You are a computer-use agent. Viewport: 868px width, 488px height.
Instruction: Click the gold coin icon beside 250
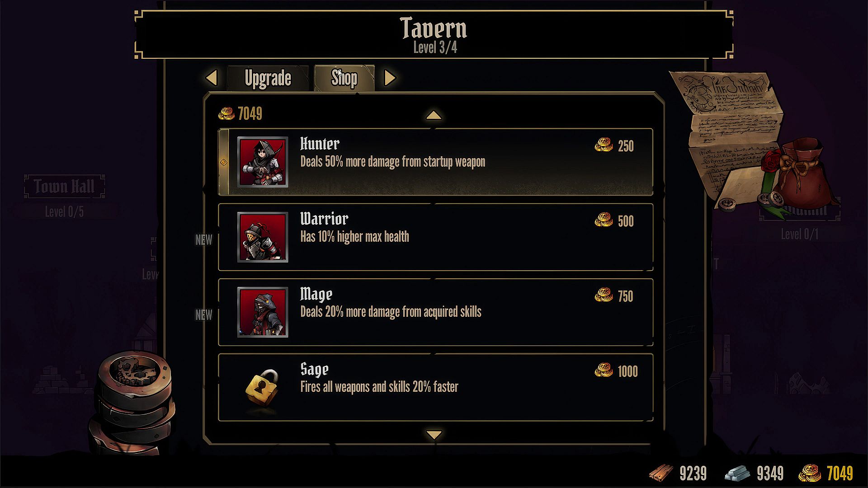coord(604,145)
